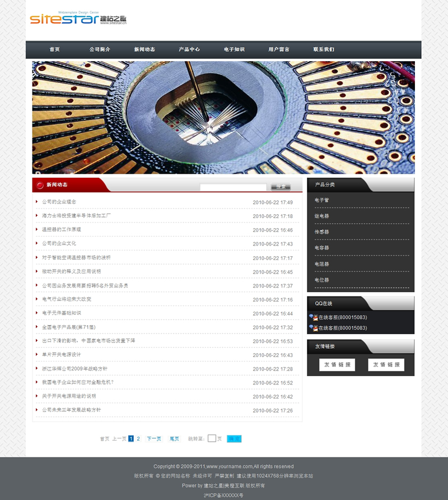Go to page 2 of news list

point(138,438)
